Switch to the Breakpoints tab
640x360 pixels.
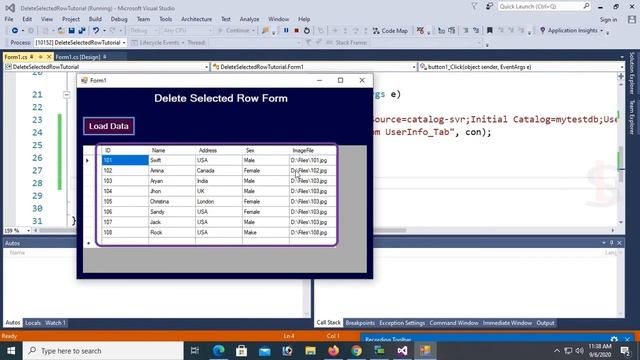pos(360,323)
